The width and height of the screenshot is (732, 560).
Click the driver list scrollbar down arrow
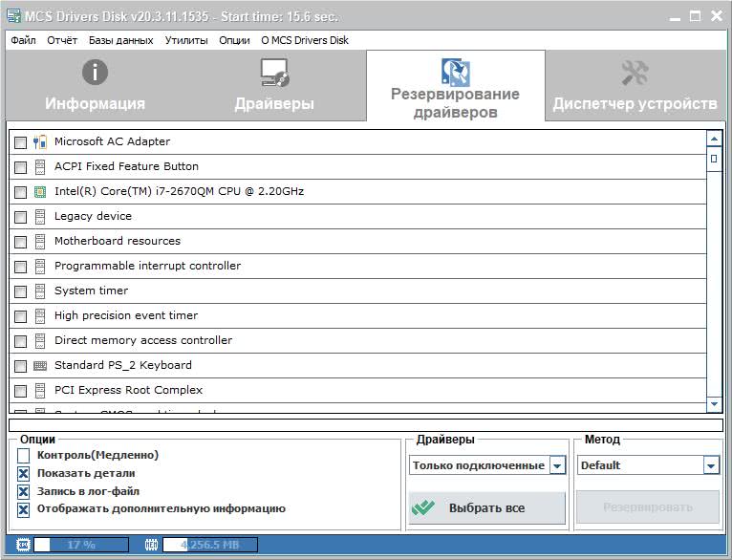tap(714, 404)
